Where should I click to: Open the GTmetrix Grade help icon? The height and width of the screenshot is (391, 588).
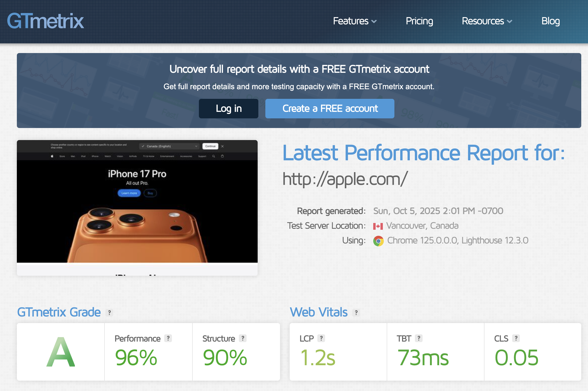[x=109, y=312]
